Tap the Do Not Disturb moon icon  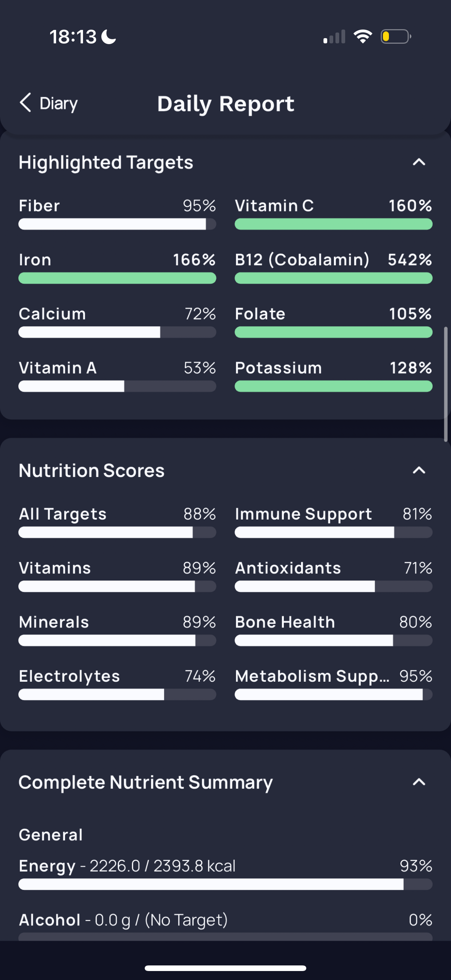click(x=109, y=37)
